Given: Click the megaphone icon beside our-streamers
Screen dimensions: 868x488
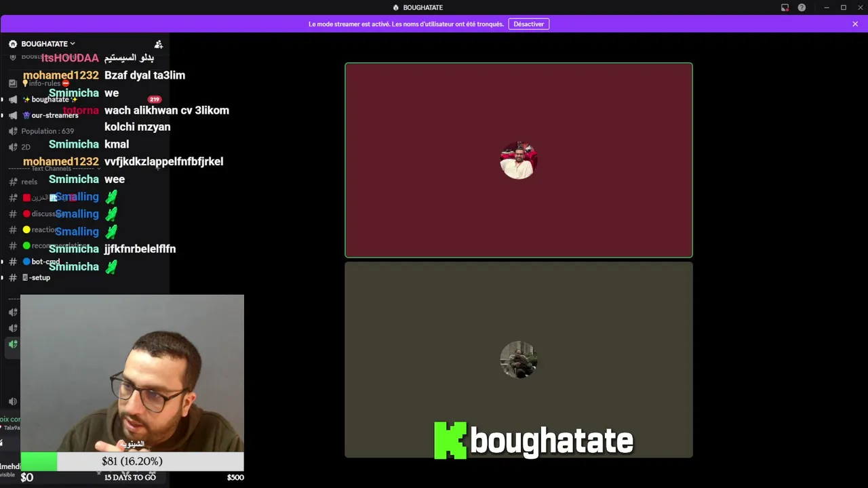Looking at the screenshot, I should [x=13, y=115].
